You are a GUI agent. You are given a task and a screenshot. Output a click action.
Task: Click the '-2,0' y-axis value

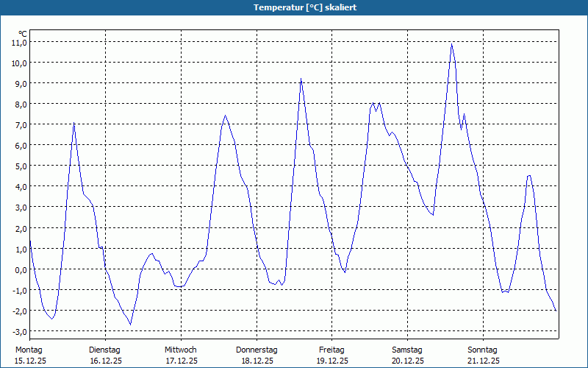[20, 311]
